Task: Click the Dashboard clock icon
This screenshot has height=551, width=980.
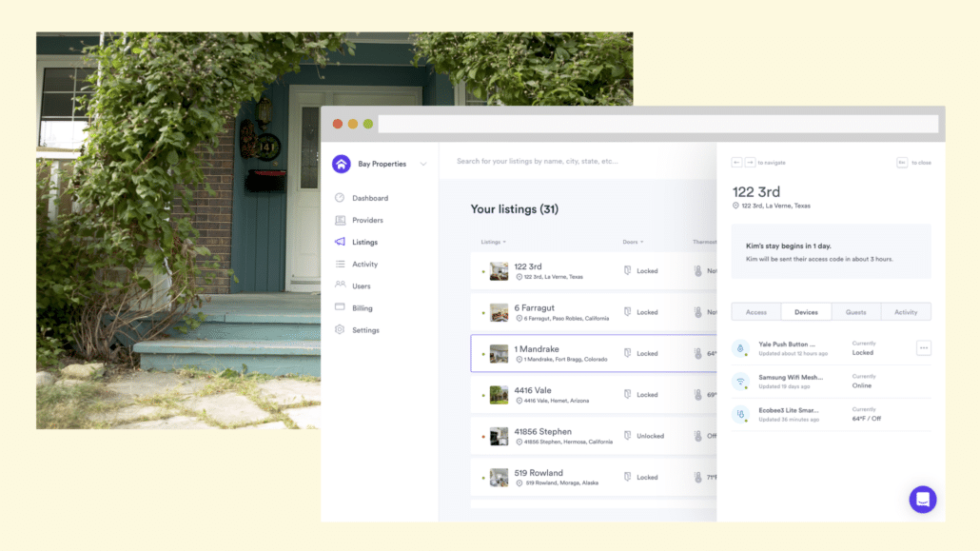Action: [x=340, y=198]
